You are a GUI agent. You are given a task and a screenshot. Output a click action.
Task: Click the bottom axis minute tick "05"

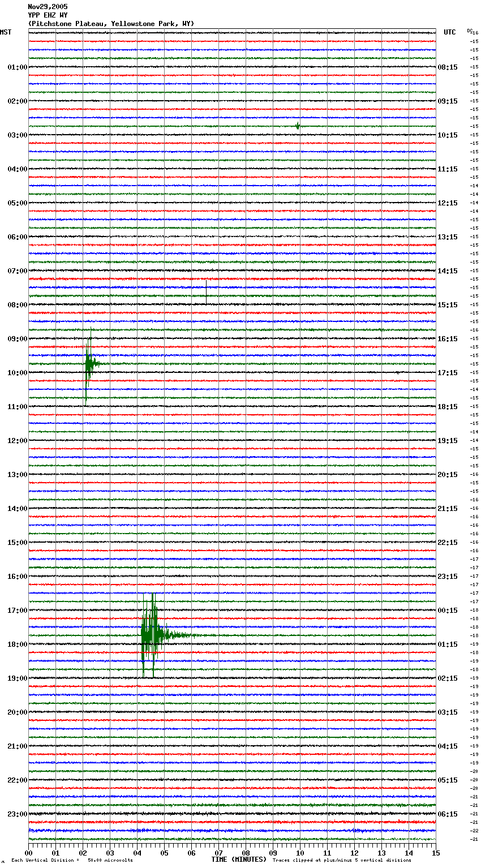click(164, 853)
